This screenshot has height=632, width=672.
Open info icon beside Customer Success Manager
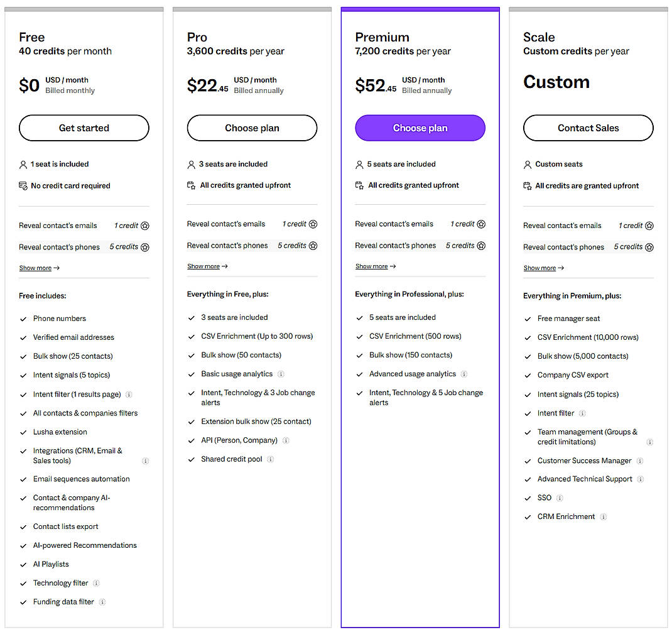(x=640, y=461)
